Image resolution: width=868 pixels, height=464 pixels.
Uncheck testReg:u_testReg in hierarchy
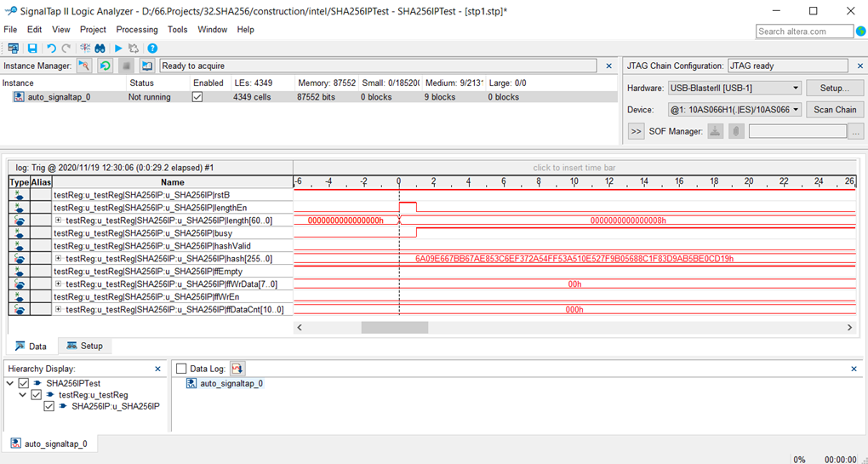tap(37, 395)
